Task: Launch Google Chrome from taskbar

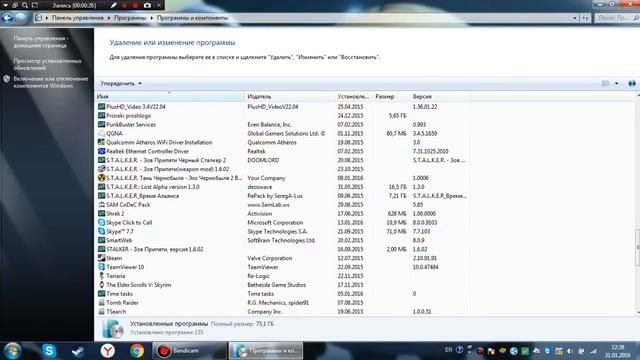Action: coord(137,351)
